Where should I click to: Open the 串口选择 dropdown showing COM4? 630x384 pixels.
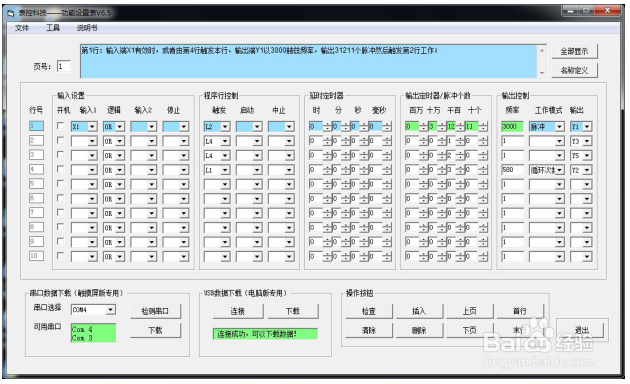point(93,310)
